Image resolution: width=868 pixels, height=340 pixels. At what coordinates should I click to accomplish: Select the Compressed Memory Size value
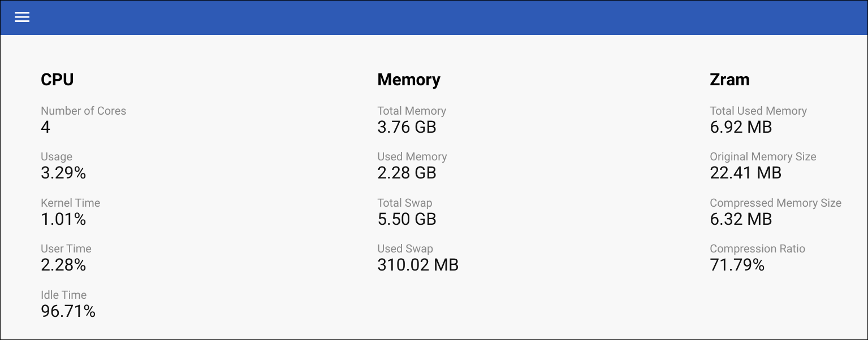(x=741, y=219)
